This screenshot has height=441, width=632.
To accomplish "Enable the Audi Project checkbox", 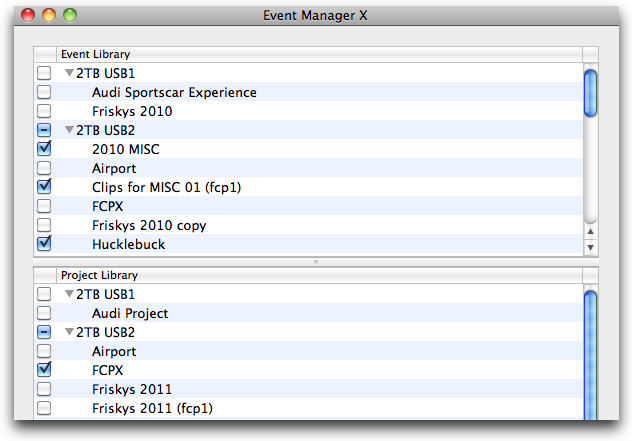I will coord(44,313).
